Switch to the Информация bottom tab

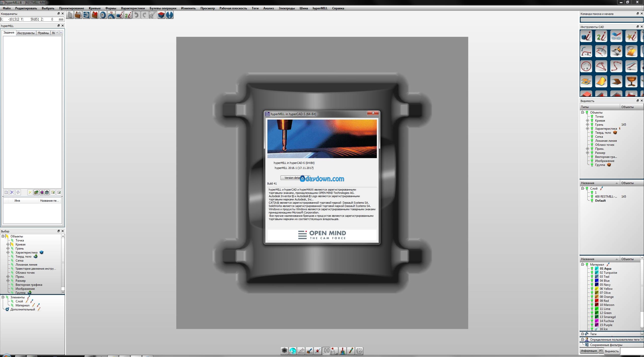tap(589, 351)
